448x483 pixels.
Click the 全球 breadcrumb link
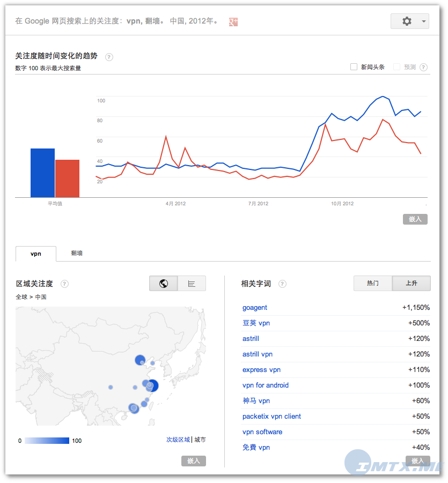click(21, 297)
